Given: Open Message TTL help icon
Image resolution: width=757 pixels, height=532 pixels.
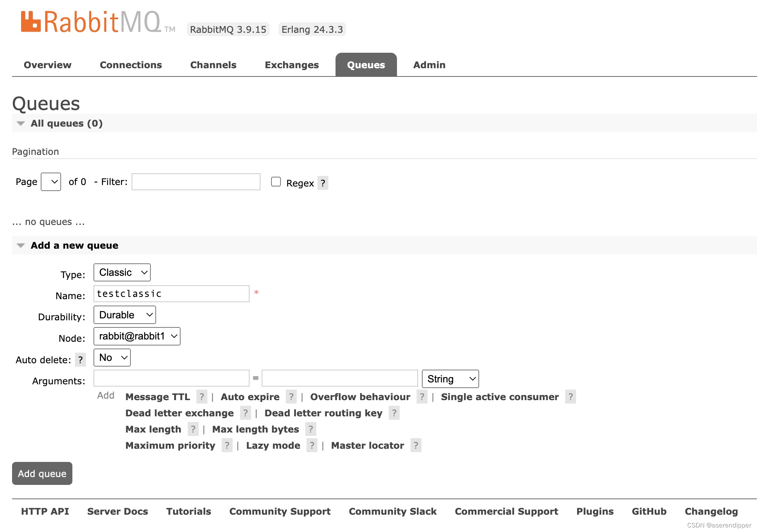Looking at the screenshot, I should point(202,397).
